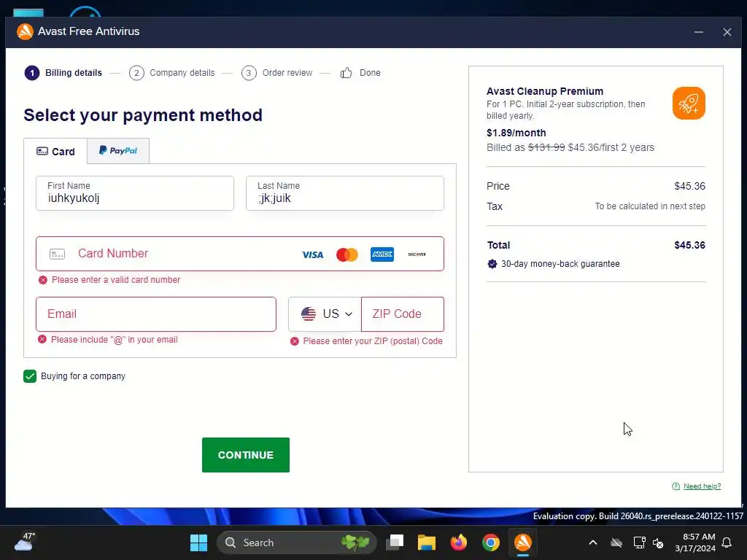
Task: Click the "Avast Cleanup Premium" product title
Action: pyautogui.click(x=544, y=91)
